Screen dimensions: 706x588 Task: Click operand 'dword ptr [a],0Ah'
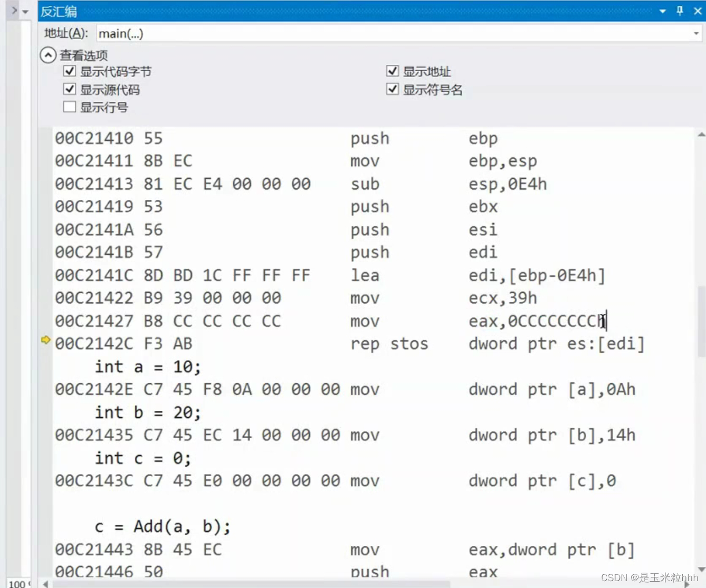(552, 390)
